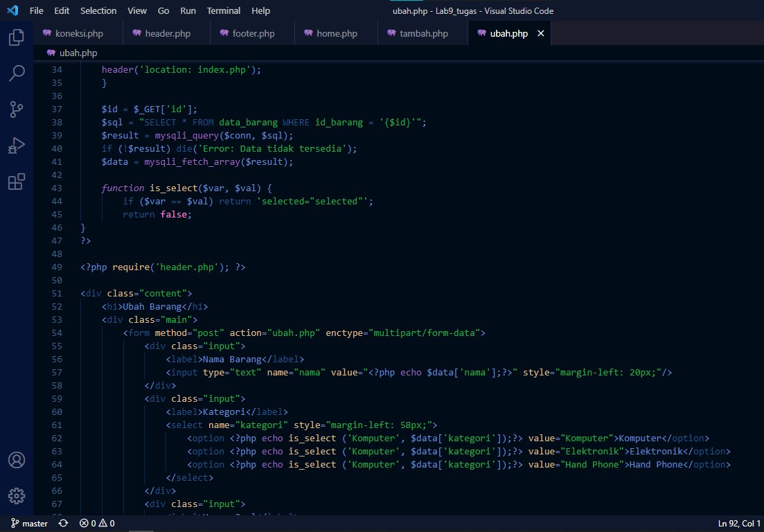Click ubah.php in the breadcrumb
The height and width of the screenshot is (532, 764).
coord(78,53)
